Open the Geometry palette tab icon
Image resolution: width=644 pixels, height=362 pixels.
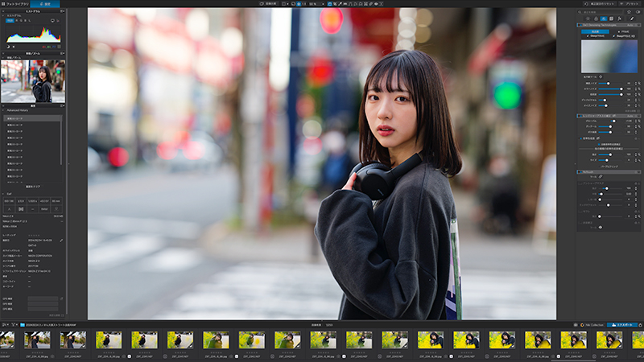click(x=611, y=19)
